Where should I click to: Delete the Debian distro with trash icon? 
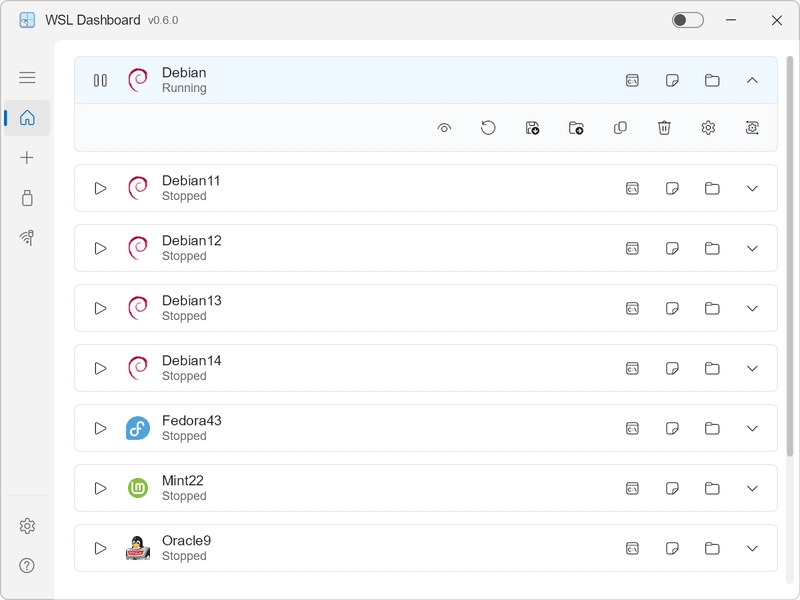tap(664, 128)
